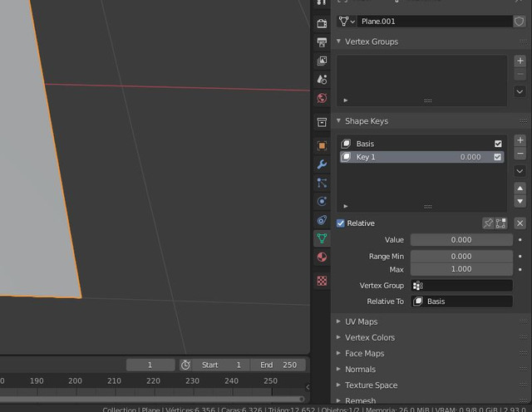Screen dimensions: 532x412
Task: Toggle shape key edit mode icon
Action: click(x=500, y=223)
